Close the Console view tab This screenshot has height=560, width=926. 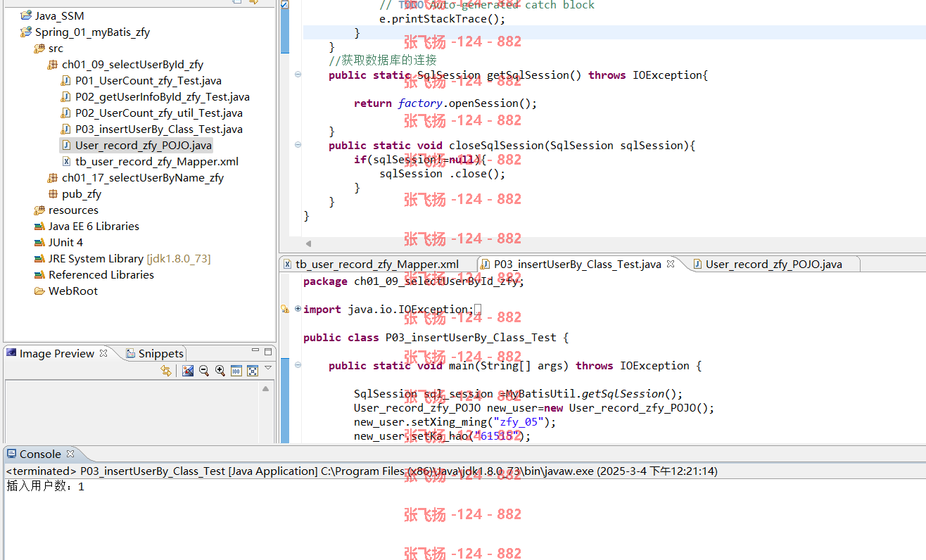pos(70,454)
